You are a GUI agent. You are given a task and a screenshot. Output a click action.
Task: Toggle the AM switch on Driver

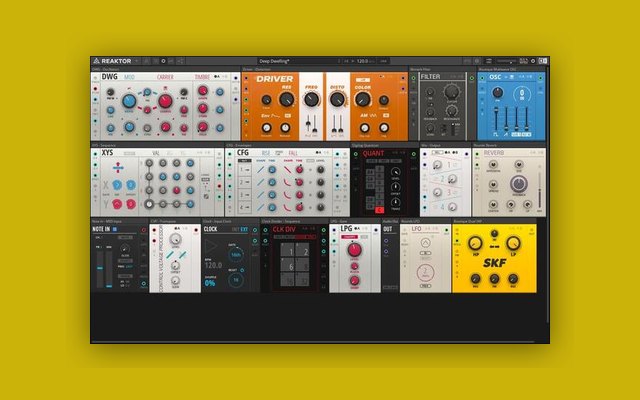385,116
